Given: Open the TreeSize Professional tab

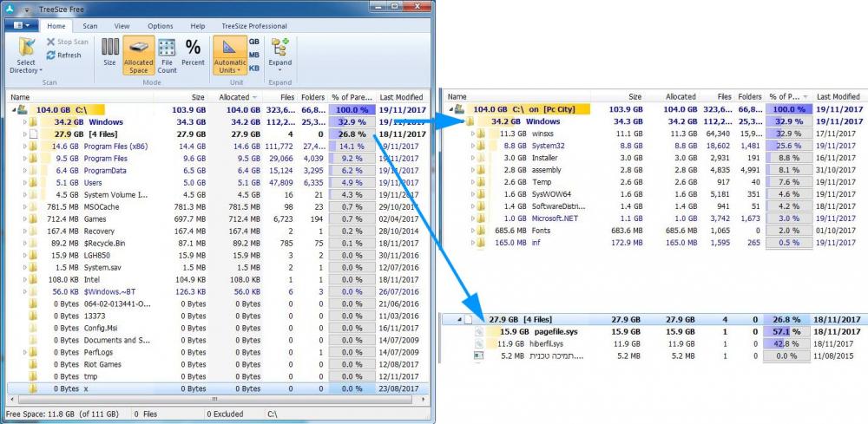Looking at the screenshot, I should 254,27.
